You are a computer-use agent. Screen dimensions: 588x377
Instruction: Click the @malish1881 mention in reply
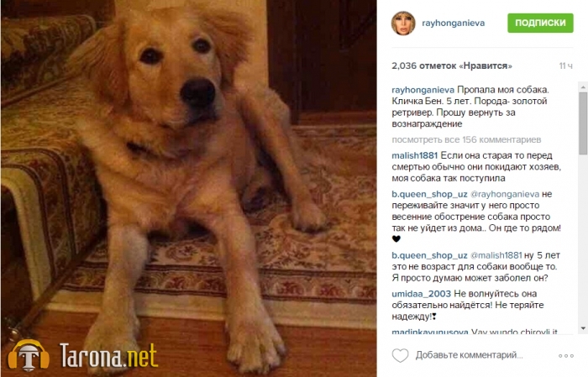click(x=496, y=255)
